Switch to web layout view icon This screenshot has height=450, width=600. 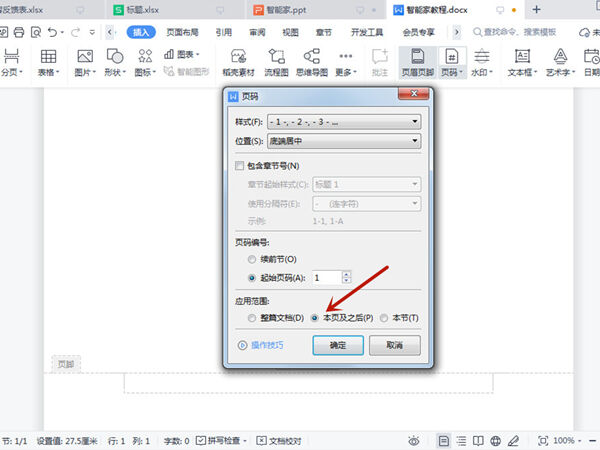(x=496, y=441)
